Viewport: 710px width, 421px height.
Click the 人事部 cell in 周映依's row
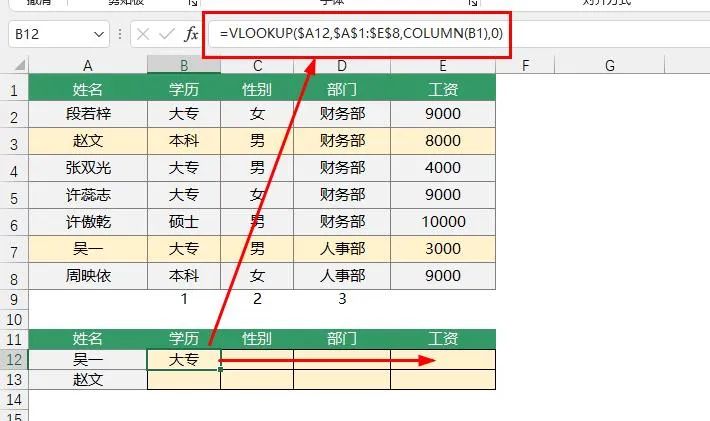342,276
